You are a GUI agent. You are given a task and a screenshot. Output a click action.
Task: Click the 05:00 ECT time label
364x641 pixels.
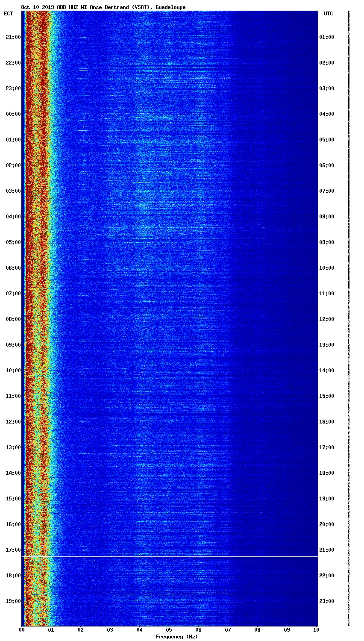point(13,242)
